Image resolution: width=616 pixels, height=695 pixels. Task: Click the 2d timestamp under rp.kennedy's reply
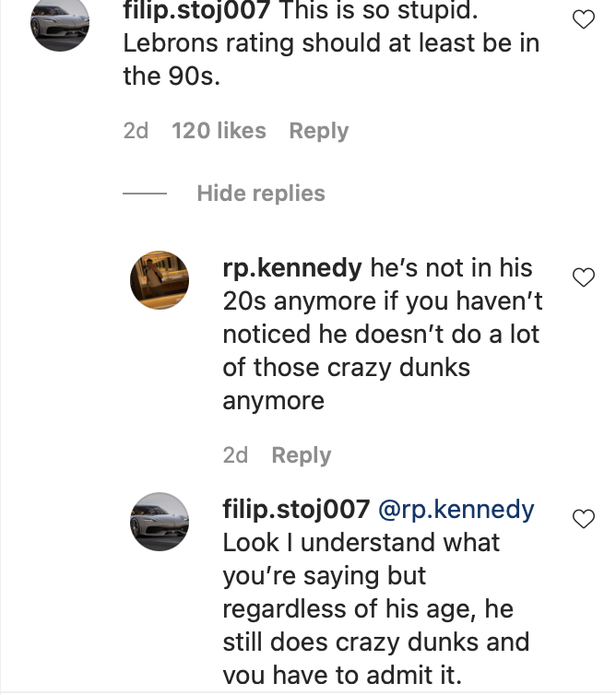point(235,455)
